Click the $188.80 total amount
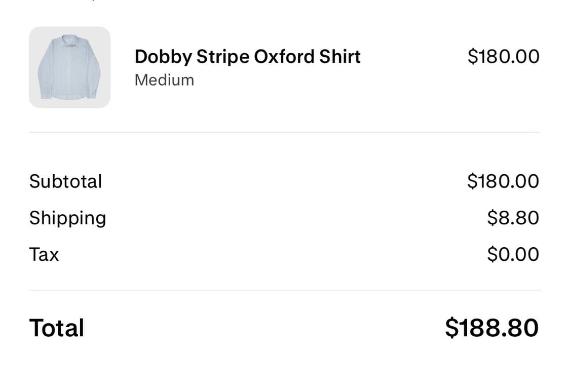This screenshot has width=570, height=392. (491, 328)
